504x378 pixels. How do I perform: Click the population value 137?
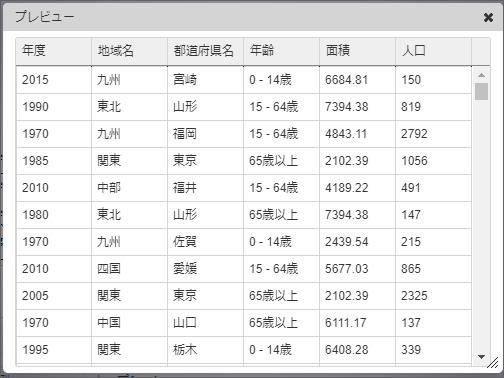click(x=433, y=323)
